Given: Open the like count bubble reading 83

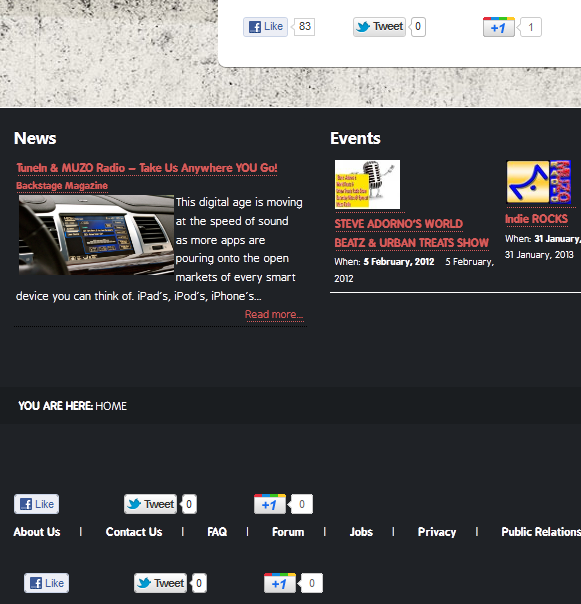Looking at the screenshot, I should pyautogui.click(x=304, y=27).
